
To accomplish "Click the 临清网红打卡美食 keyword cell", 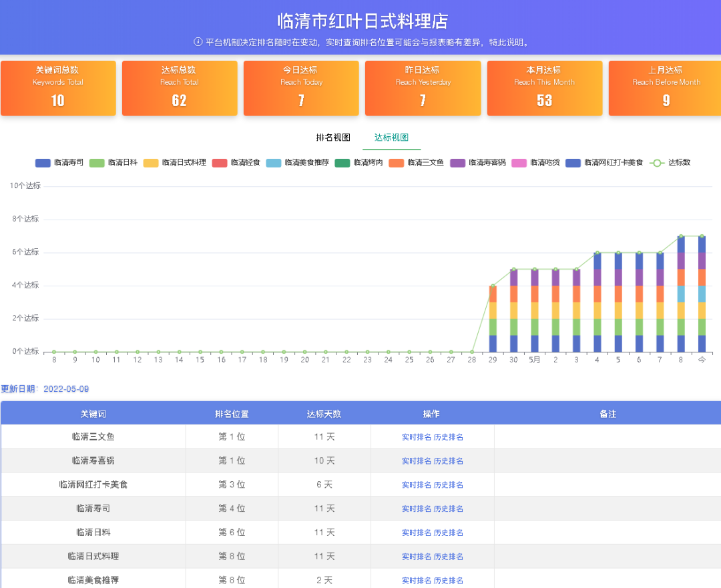I will point(93,485).
